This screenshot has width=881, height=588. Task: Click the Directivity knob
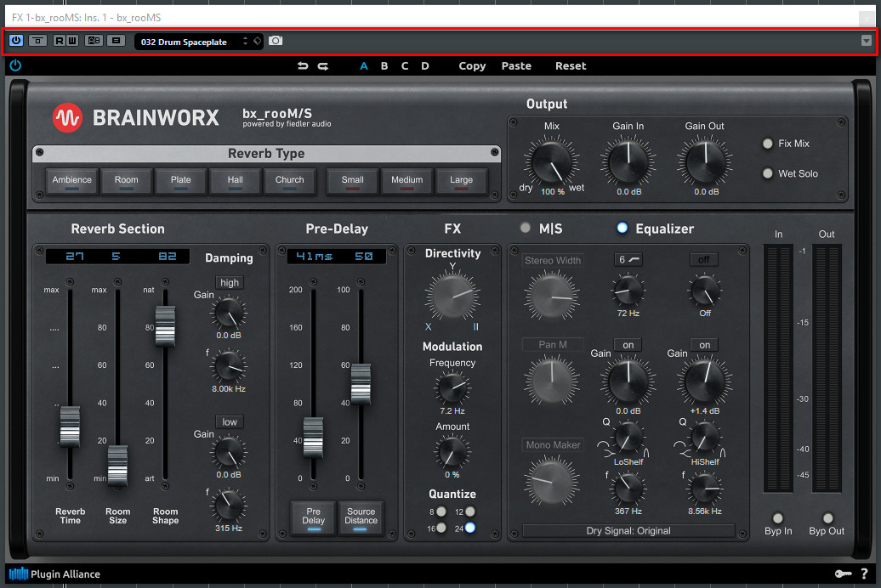(452, 296)
